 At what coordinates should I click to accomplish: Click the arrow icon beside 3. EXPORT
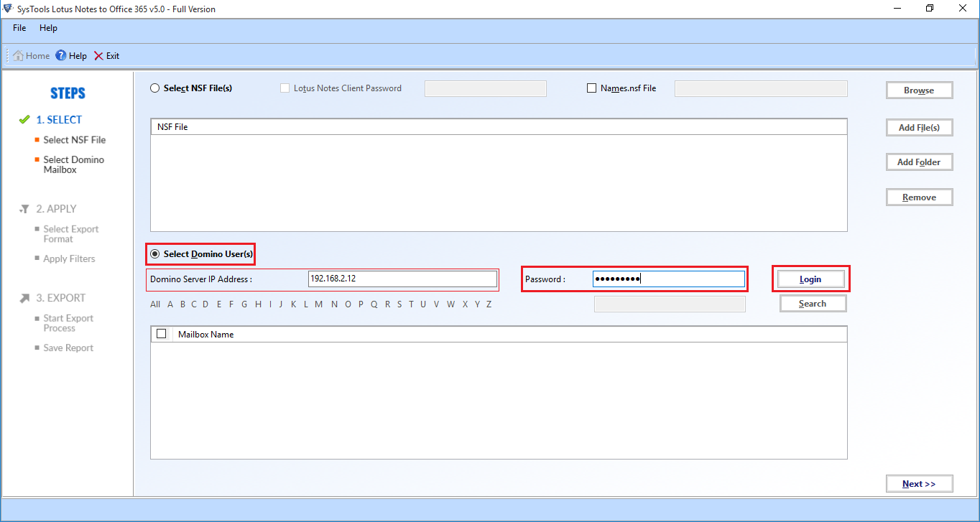click(x=24, y=298)
